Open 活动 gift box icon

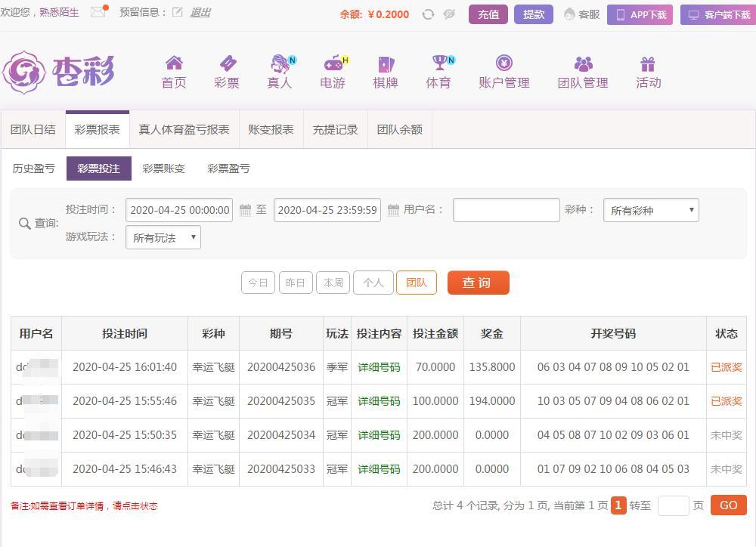648,63
